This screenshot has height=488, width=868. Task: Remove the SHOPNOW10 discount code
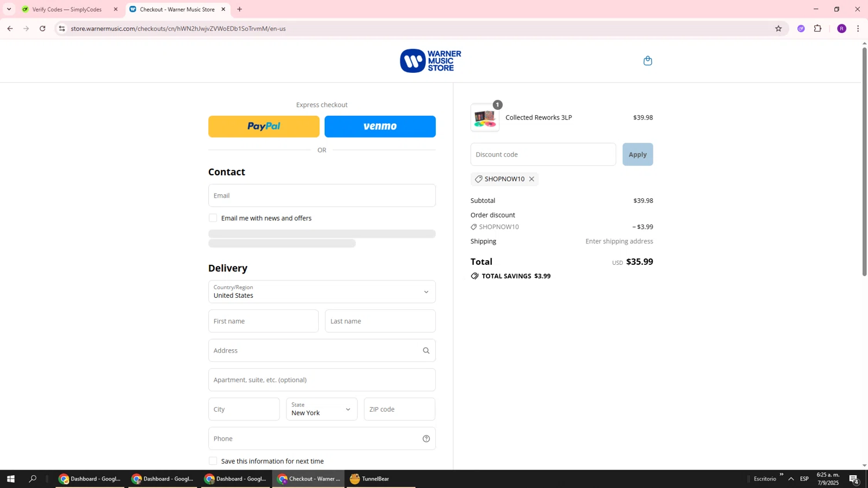[531, 179]
